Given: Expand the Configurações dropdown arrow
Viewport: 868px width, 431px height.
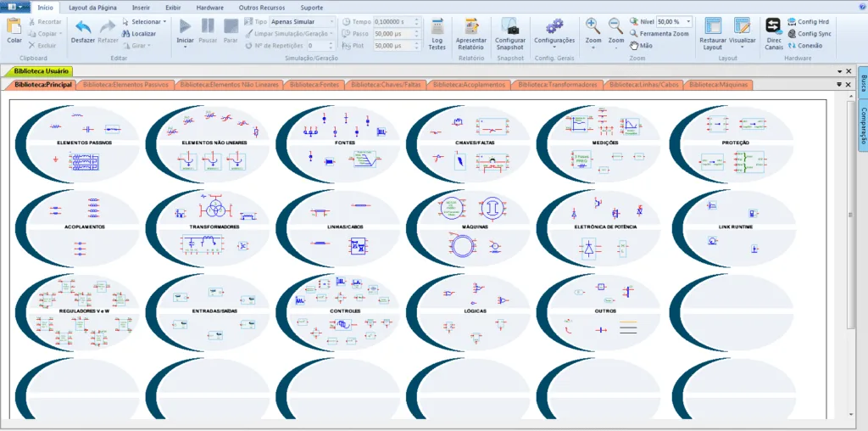Looking at the screenshot, I should [554, 48].
